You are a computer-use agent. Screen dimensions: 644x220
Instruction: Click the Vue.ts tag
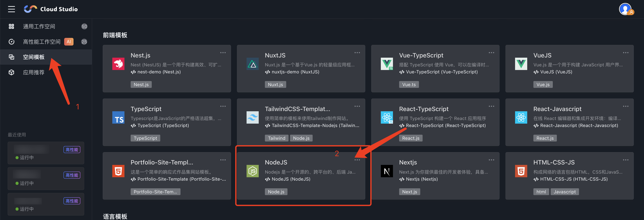409,84
